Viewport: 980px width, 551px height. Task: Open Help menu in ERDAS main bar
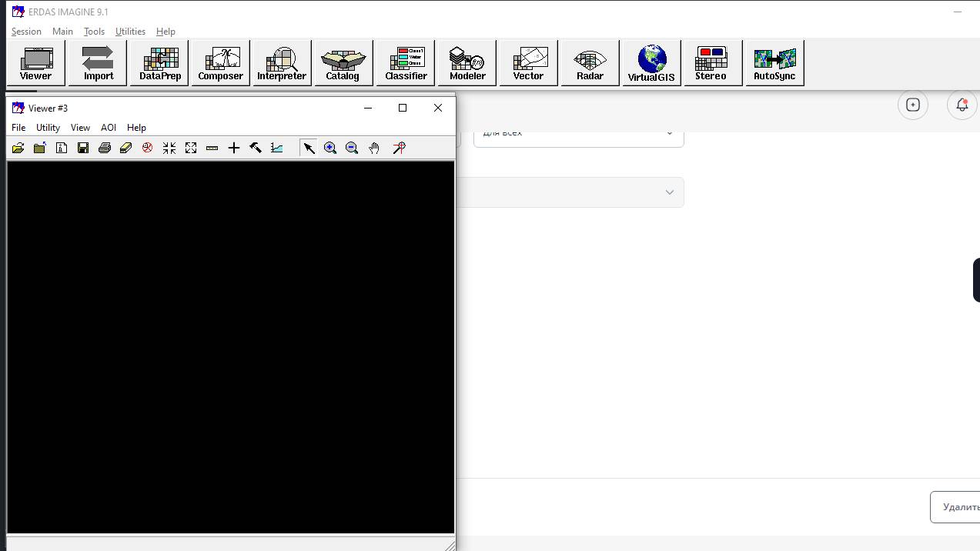click(166, 32)
